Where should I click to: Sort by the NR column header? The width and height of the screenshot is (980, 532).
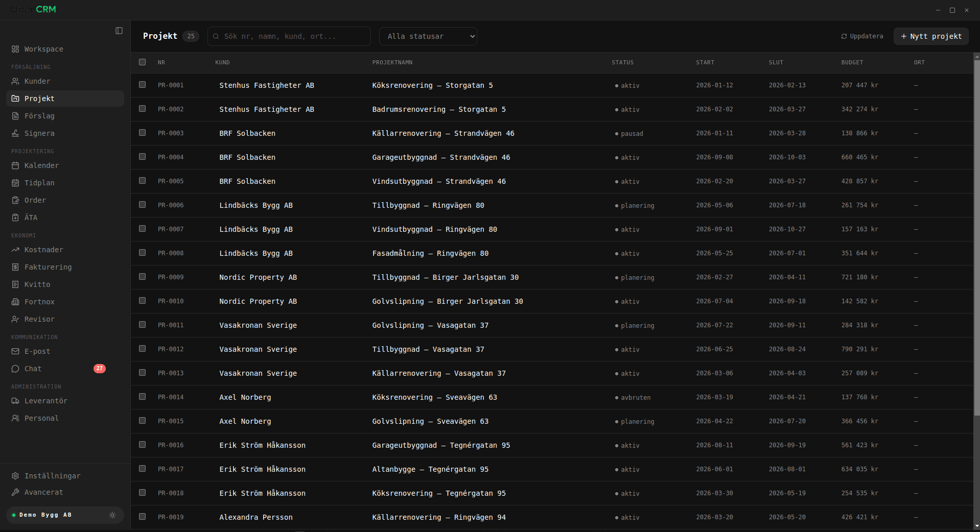tap(161, 62)
